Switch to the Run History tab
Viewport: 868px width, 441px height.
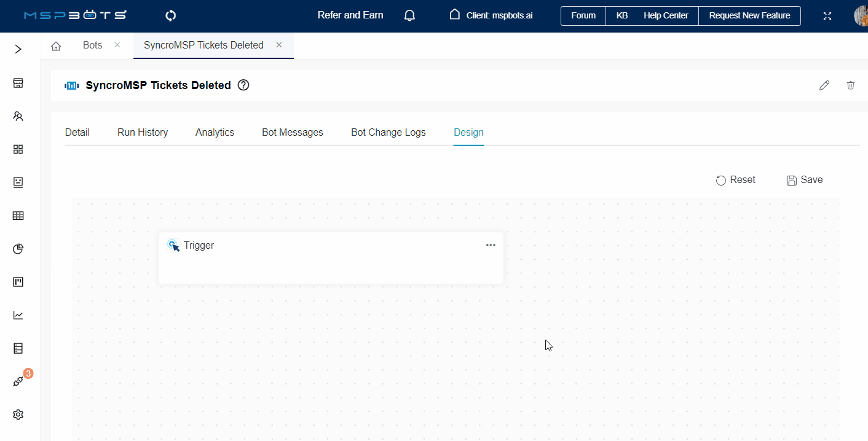click(x=142, y=132)
